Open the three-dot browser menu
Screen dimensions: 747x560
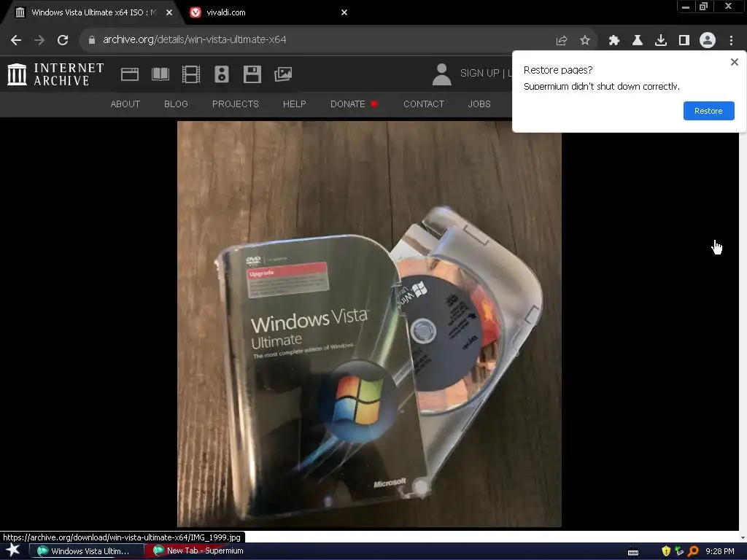click(x=731, y=41)
